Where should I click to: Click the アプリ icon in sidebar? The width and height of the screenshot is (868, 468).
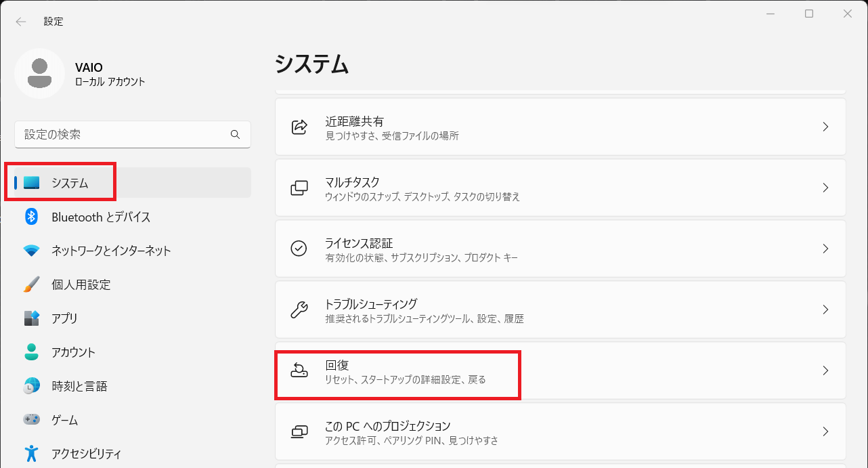point(31,318)
